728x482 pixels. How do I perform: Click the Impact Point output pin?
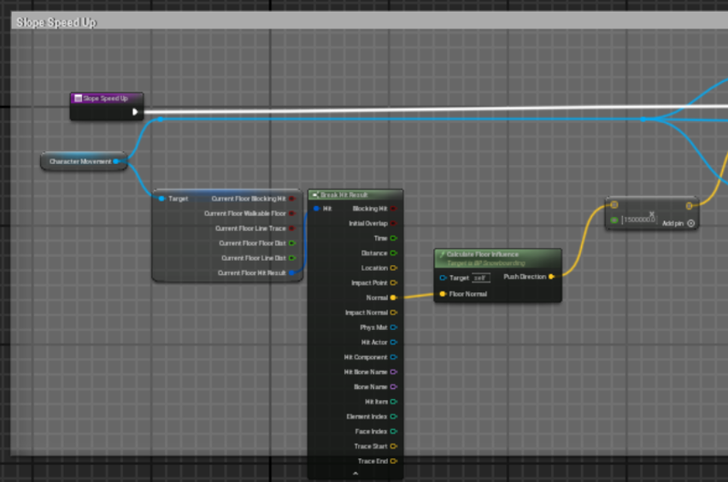[x=393, y=283]
